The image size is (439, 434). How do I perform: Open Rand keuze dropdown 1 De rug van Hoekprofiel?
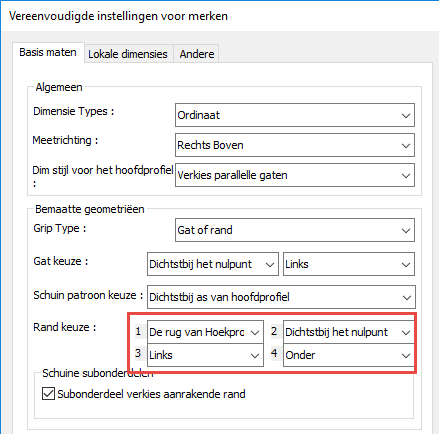pos(205,332)
